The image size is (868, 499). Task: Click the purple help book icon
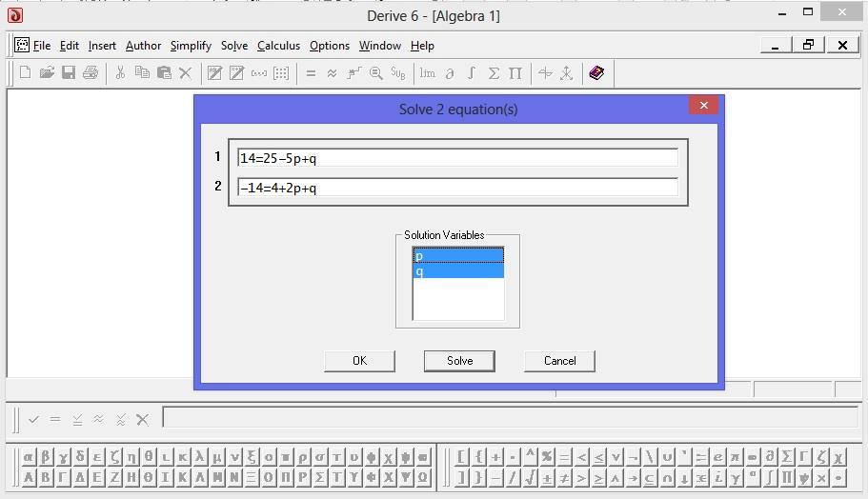pyautogui.click(x=596, y=73)
